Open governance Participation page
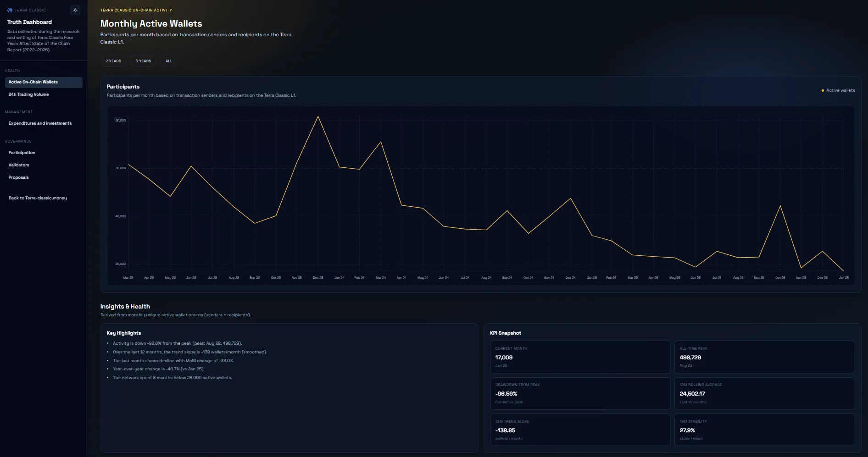The image size is (868, 457). tap(22, 153)
